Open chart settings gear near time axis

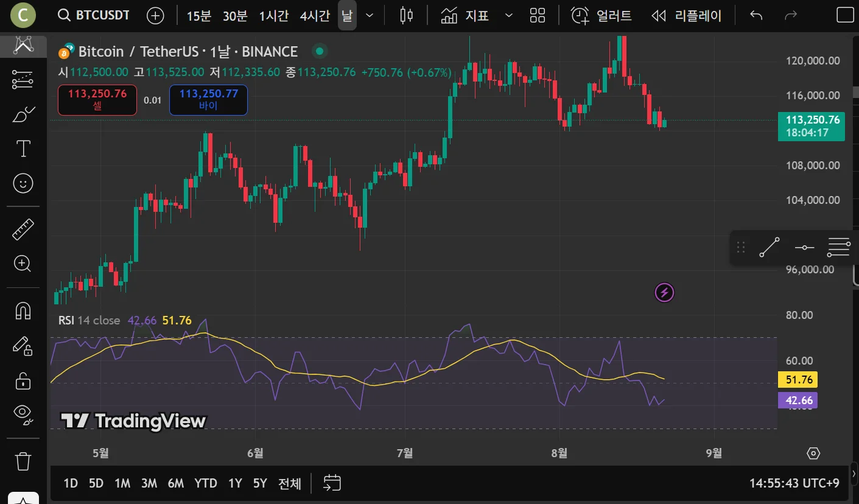(x=813, y=453)
